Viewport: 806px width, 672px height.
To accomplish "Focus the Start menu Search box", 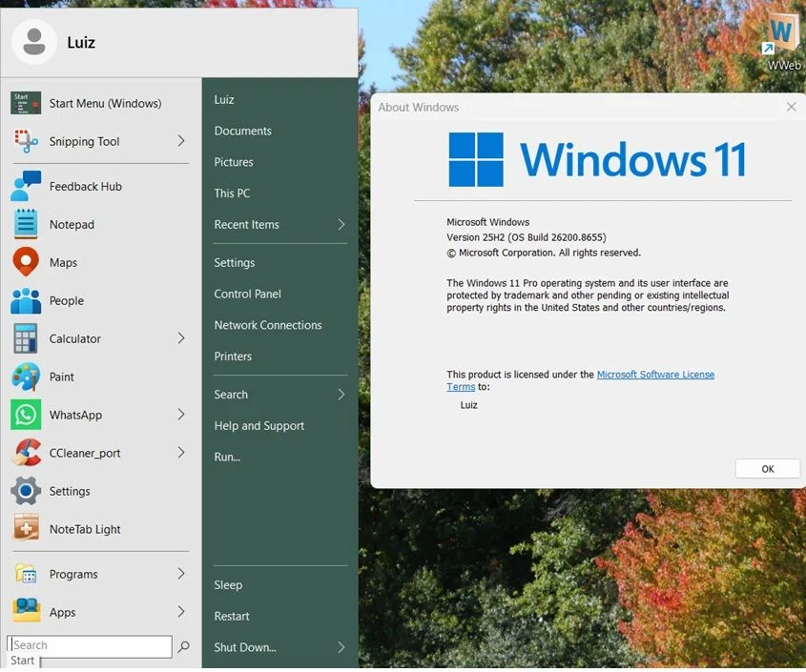I will point(90,646).
